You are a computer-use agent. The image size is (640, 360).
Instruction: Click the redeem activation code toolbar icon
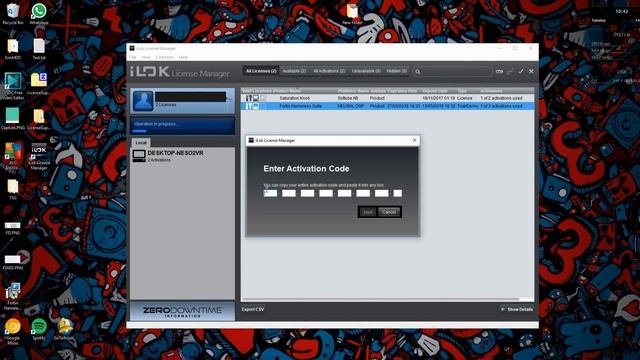pyautogui.click(x=499, y=71)
